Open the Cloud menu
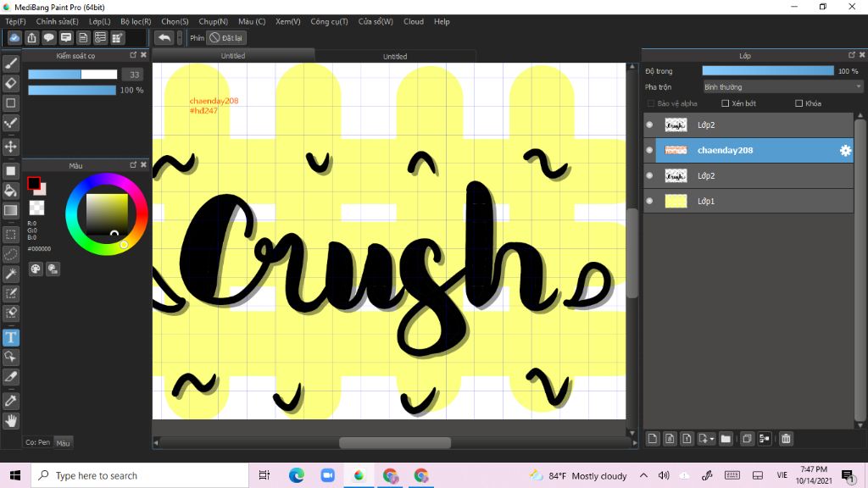The height and width of the screenshot is (488, 868). point(414,21)
